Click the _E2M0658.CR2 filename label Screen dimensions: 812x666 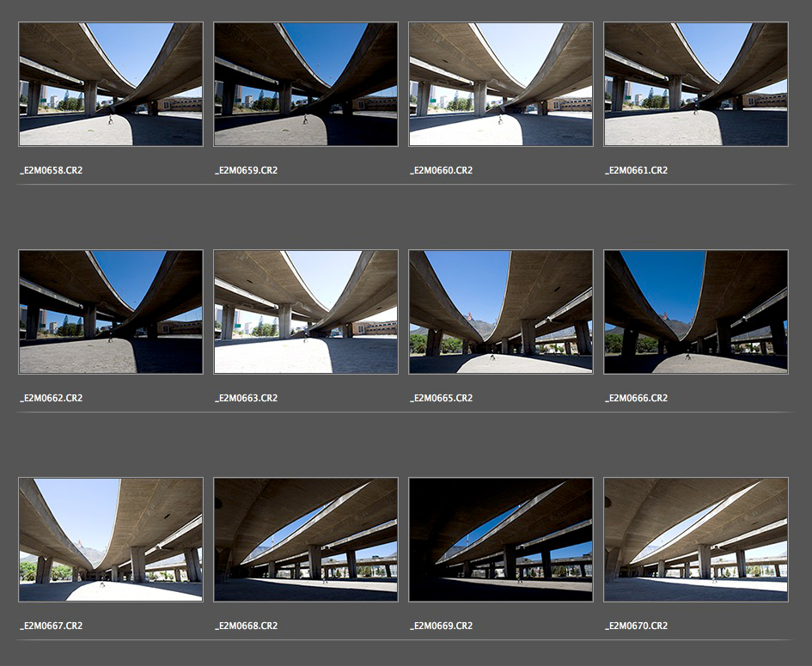coord(52,170)
